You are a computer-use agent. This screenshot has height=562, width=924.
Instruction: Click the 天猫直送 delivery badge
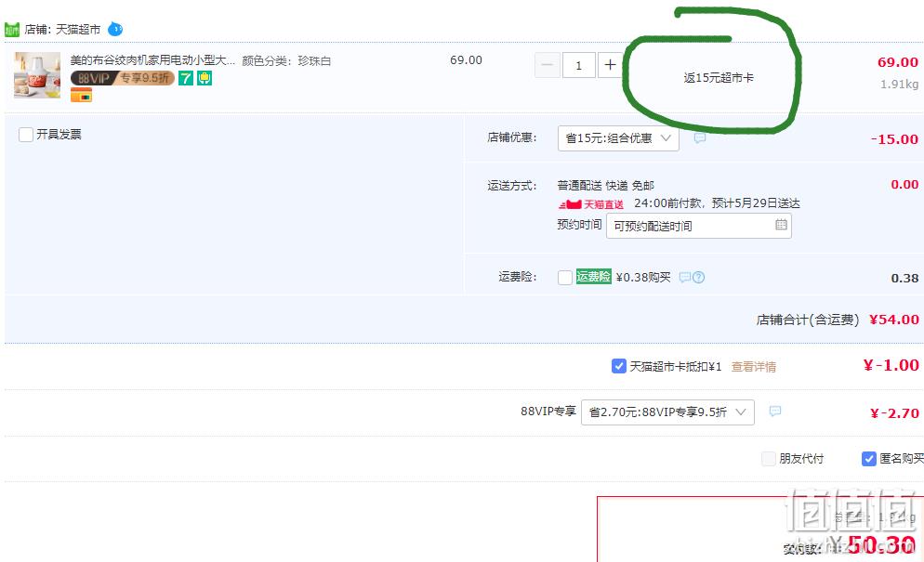click(591, 204)
